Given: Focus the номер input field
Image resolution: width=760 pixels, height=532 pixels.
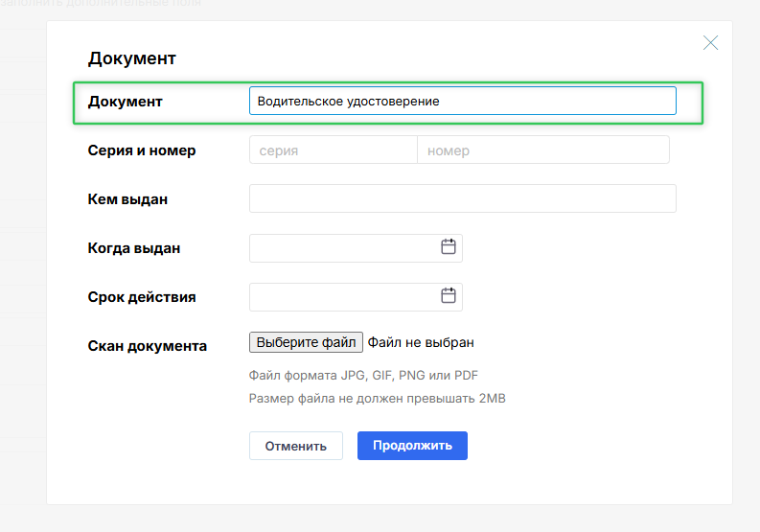Looking at the screenshot, I should (x=542, y=150).
